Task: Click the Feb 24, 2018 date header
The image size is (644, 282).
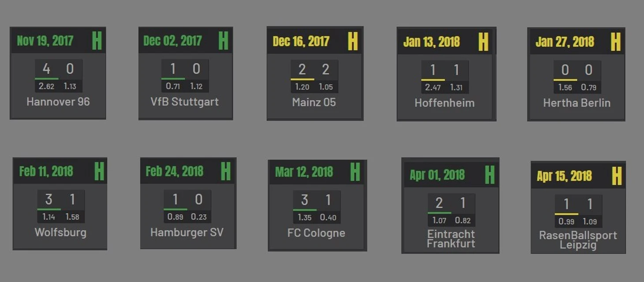Action: 174,171
